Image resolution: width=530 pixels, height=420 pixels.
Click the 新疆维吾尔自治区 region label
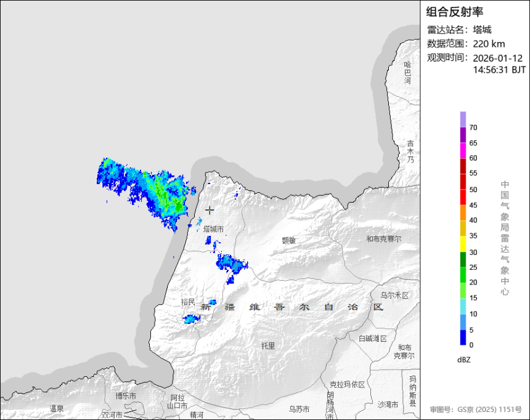point(292,307)
